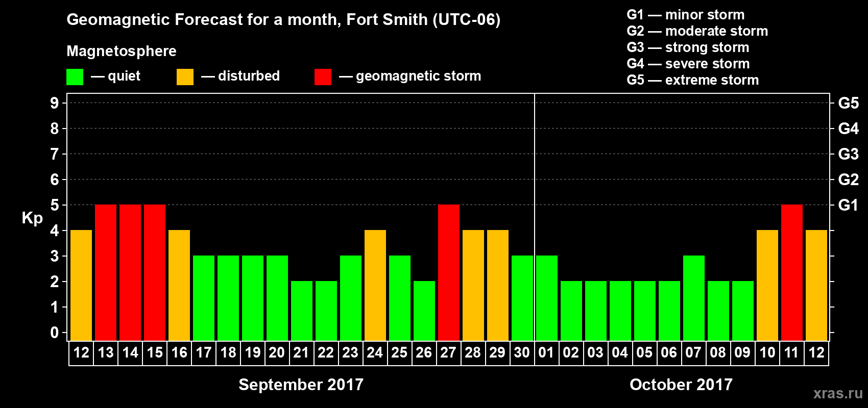
Task: Click the orange bar for September 29
Action: click(x=498, y=286)
